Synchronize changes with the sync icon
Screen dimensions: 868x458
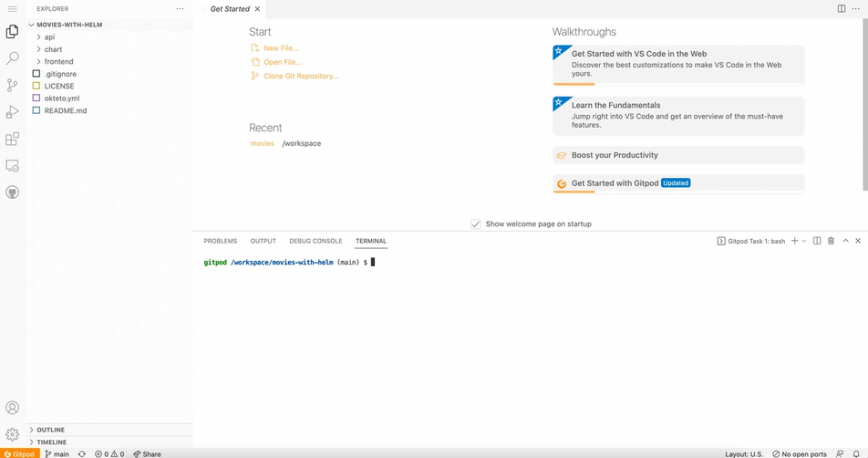pyautogui.click(x=82, y=453)
